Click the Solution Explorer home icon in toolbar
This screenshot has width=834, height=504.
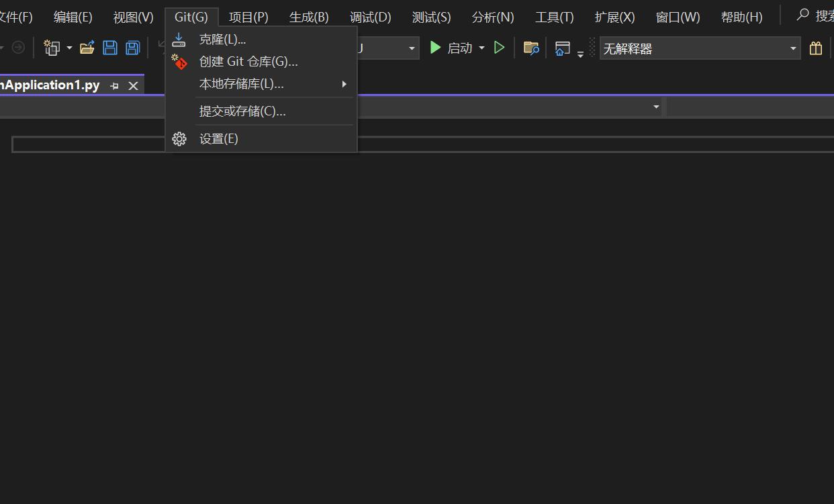564,48
